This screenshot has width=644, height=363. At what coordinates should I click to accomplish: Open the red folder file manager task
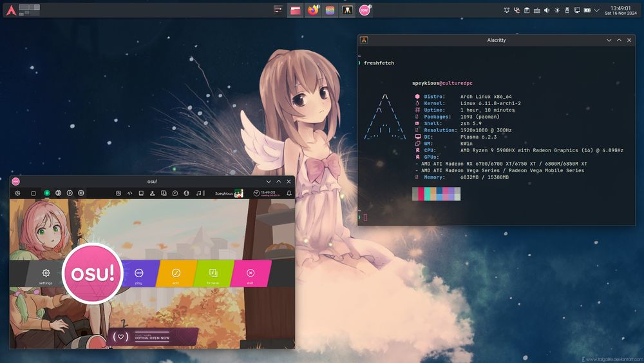point(296,10)
